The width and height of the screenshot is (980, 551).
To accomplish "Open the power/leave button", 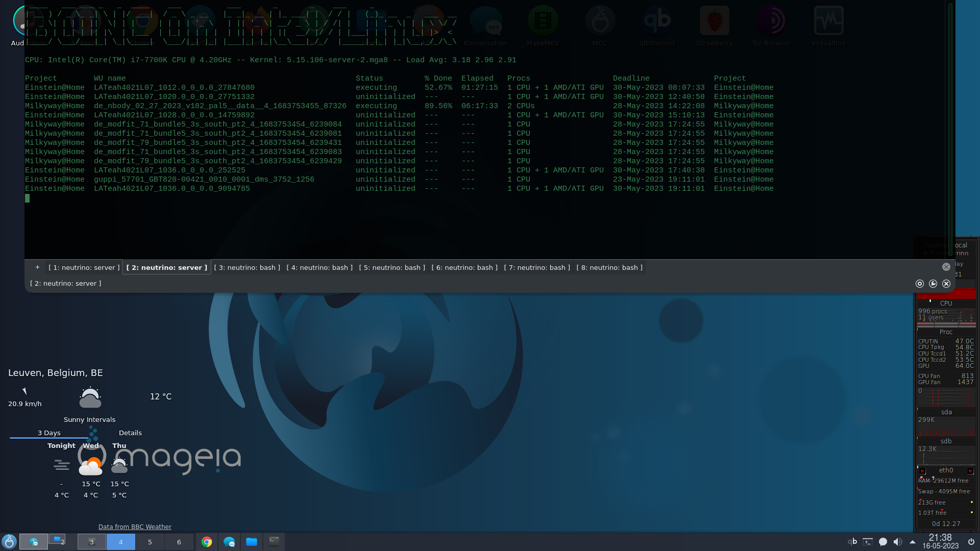I will click(971, 542).
